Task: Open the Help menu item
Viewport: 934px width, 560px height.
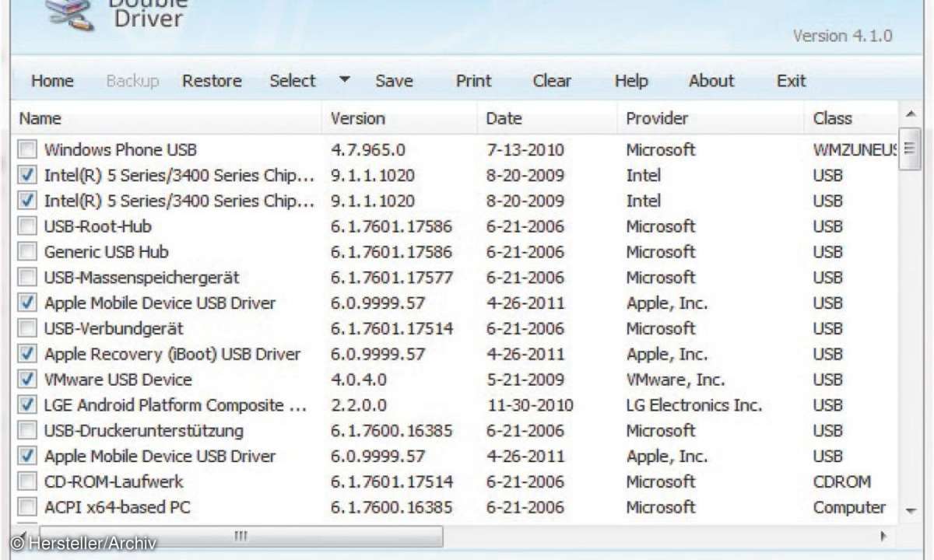Action: click(x=631, y=81)
